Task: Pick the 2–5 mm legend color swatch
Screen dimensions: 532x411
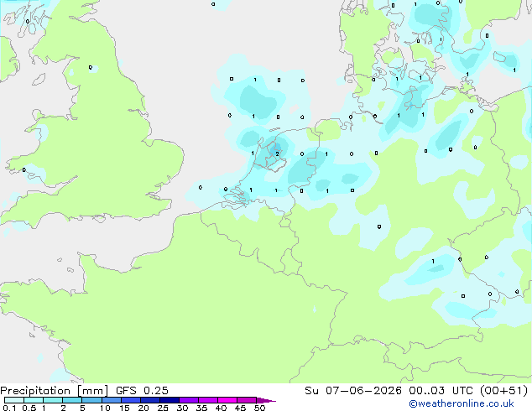Action: click(x=72, y=400)
